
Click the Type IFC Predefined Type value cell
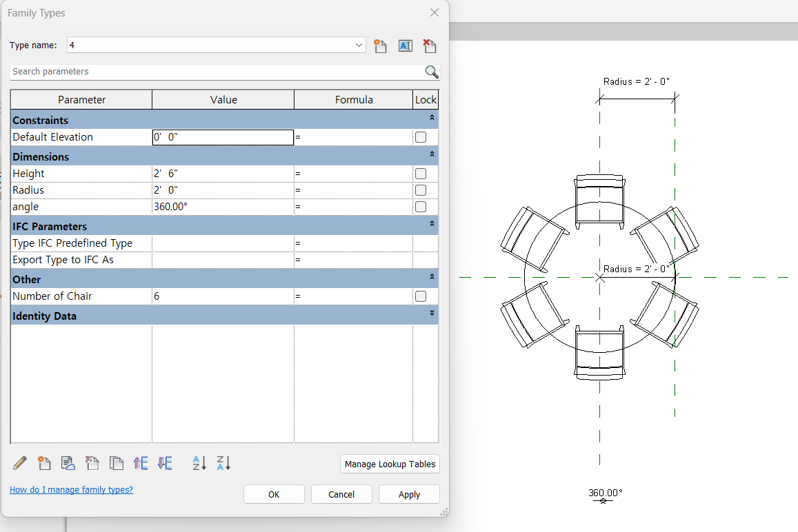pyautogui.click(x=223, y=244)
